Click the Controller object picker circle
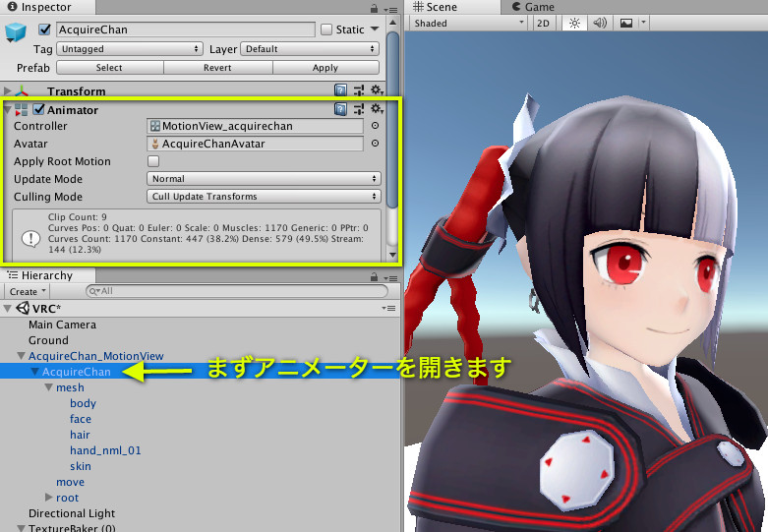 [375, 126]
